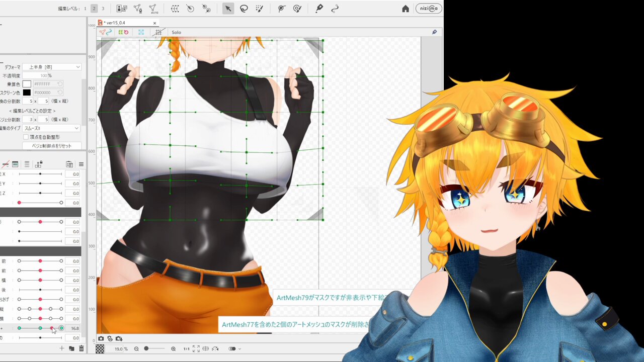Click the center canvas view icon
Viewport: 644px width, 362px height.
tap(206, 349)
